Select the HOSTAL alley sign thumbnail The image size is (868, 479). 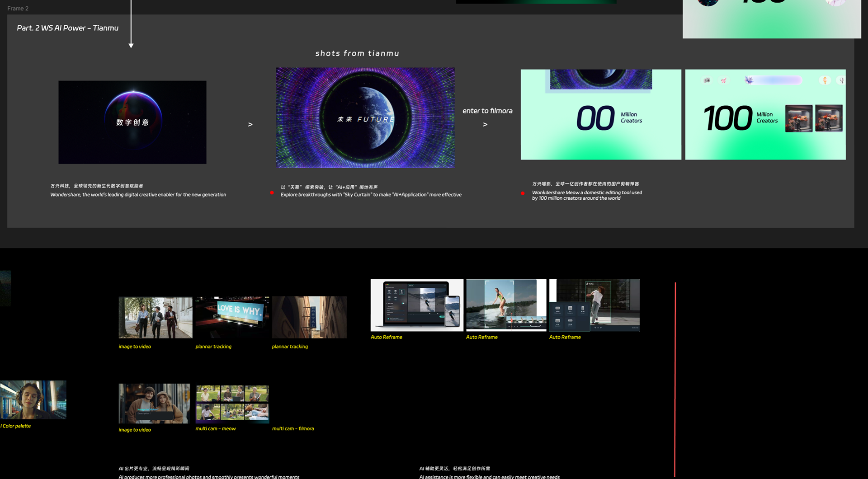[x=309, y=317]
